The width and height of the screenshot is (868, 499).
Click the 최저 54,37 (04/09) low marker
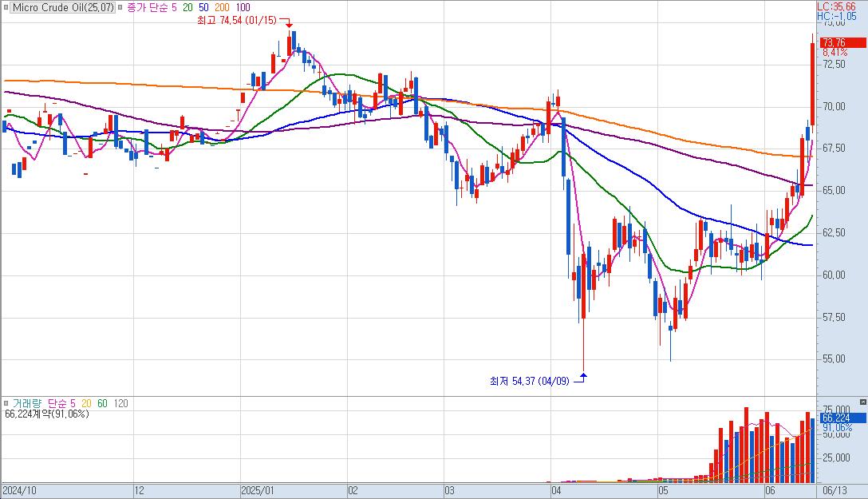[x=529, y=381]
